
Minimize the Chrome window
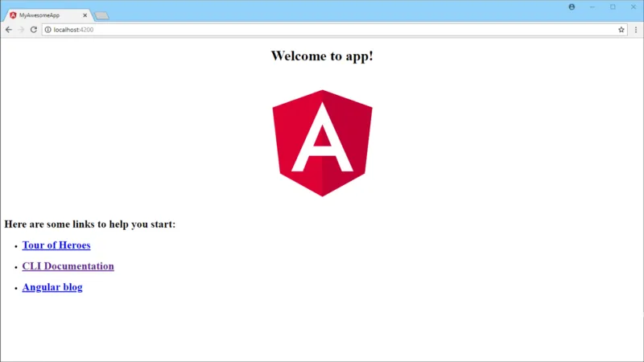tap(592, 7)
